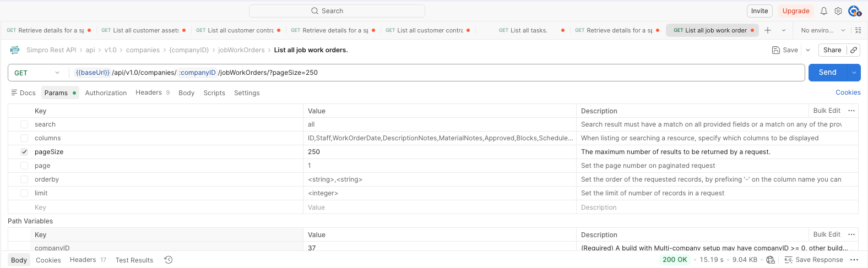The height and width of the screenshot is (268, 868).
Task: Click the 15.19 s response time
Action: [x=712, y=260]
